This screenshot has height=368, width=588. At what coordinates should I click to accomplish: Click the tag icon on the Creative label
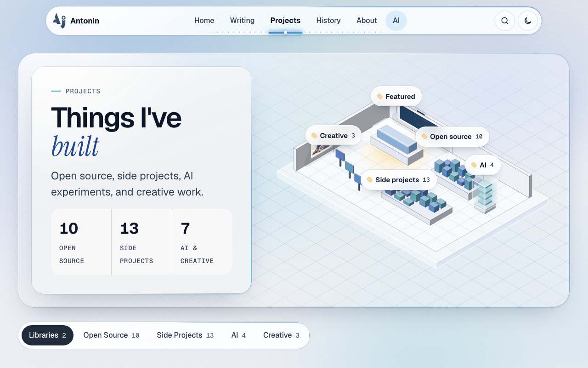314,136
